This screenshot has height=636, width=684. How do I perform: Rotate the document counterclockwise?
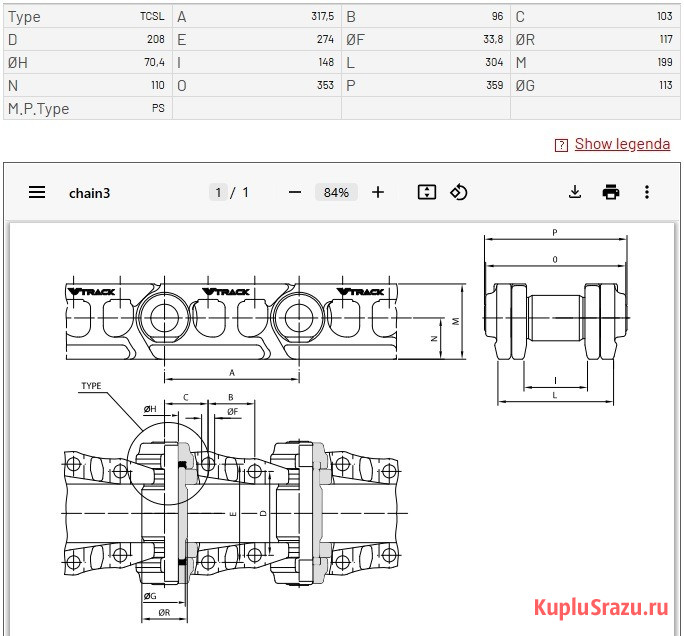(458, 192)
